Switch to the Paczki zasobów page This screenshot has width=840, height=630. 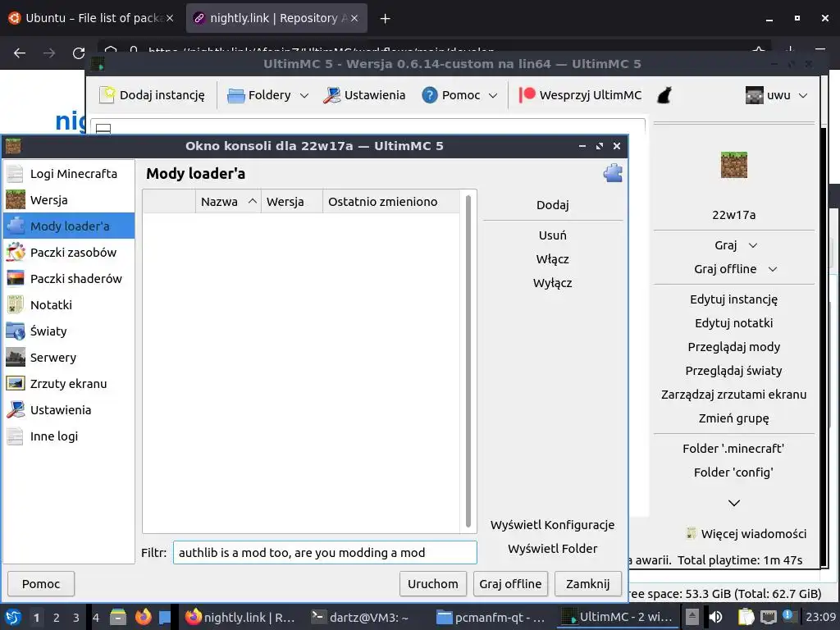tap(69, 253)
